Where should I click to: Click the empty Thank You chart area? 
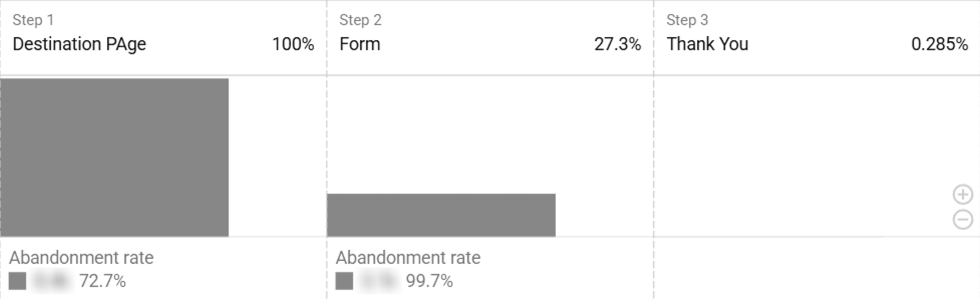[x=799, y=156]
